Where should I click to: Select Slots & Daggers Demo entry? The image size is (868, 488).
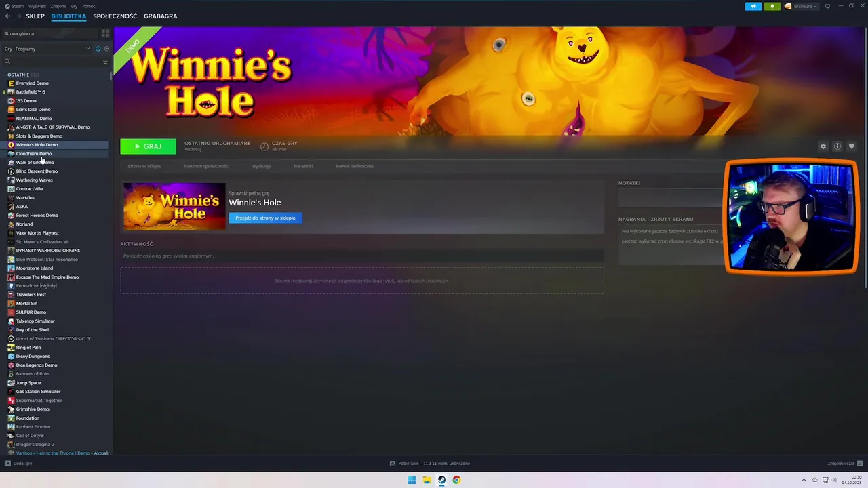[39, 136]
